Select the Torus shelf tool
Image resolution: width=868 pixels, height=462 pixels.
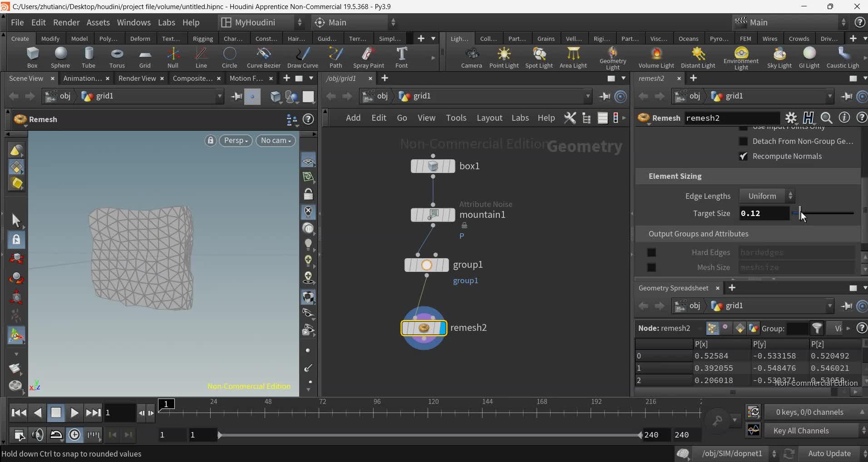[x=117, y=58]
